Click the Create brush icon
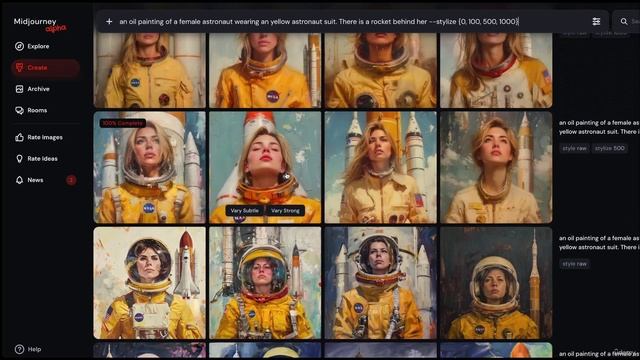640x360 pixels. coord(19,68)
